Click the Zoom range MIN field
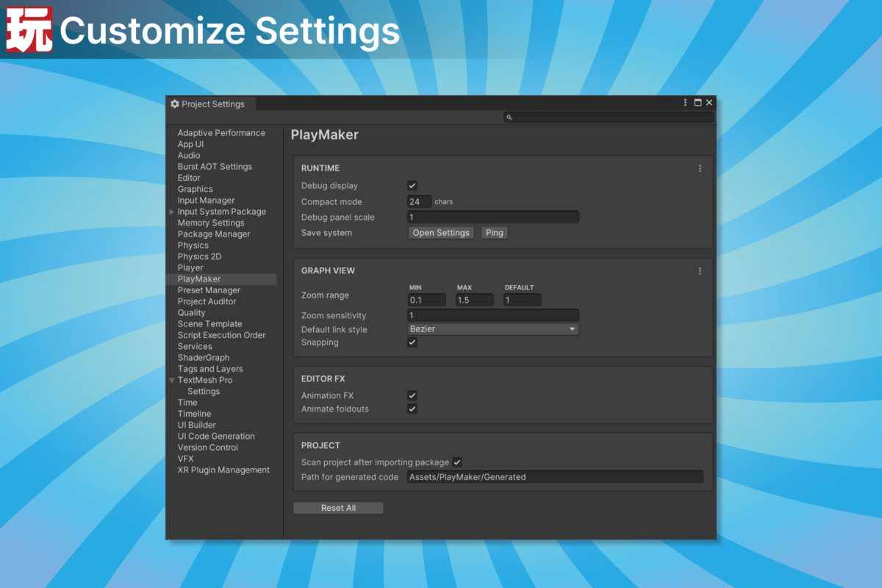The width and height of the screenshot is (882, 588). pyautogui.click(x=427, y=300)
